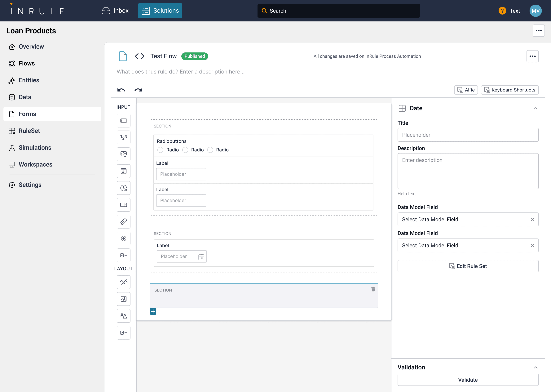
Task: Open Loan Products more options menu
Action: pyautogui.click(x=539, y=31)
